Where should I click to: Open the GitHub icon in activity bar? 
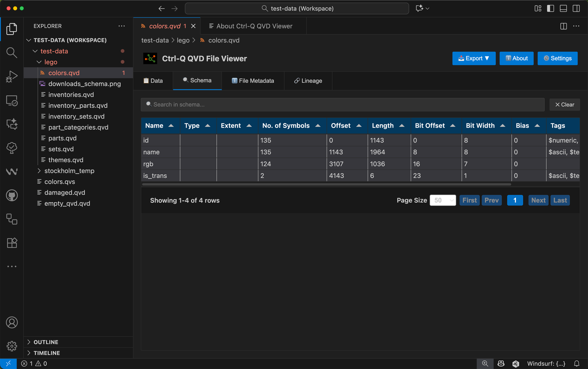[x=12, y=195]
